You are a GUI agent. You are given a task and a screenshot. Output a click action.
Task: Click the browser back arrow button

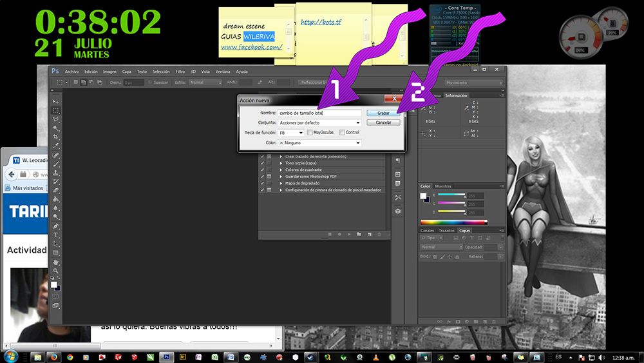(x=12, y=174)
